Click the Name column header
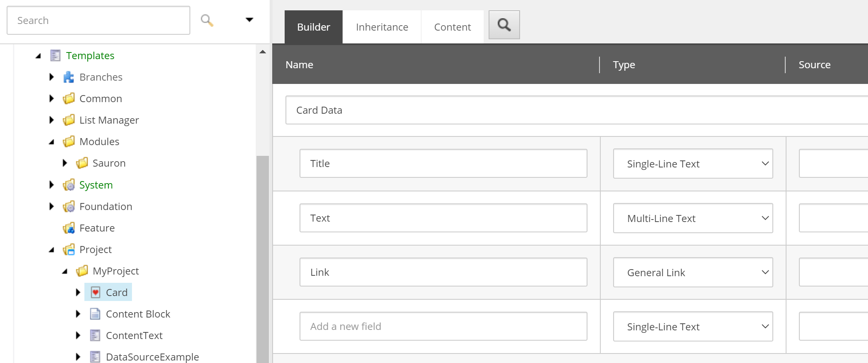868x363 pixels. coord(300,64)
